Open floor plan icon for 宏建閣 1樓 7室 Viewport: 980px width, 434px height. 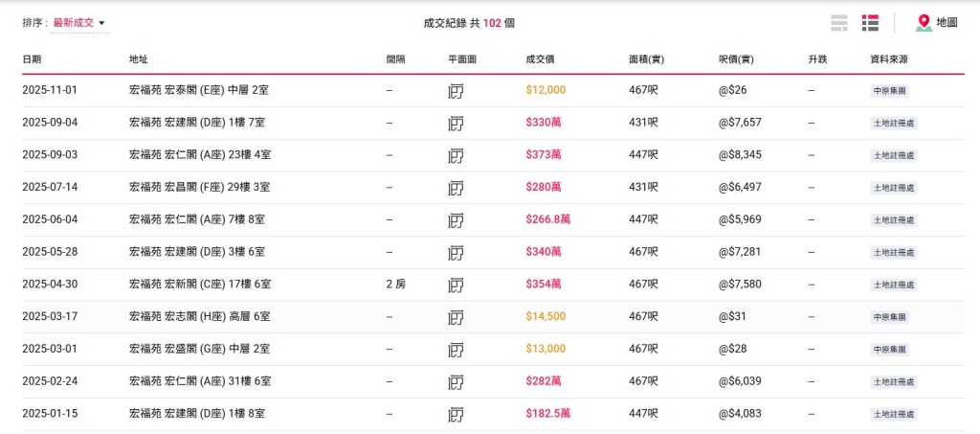[457, 124]
